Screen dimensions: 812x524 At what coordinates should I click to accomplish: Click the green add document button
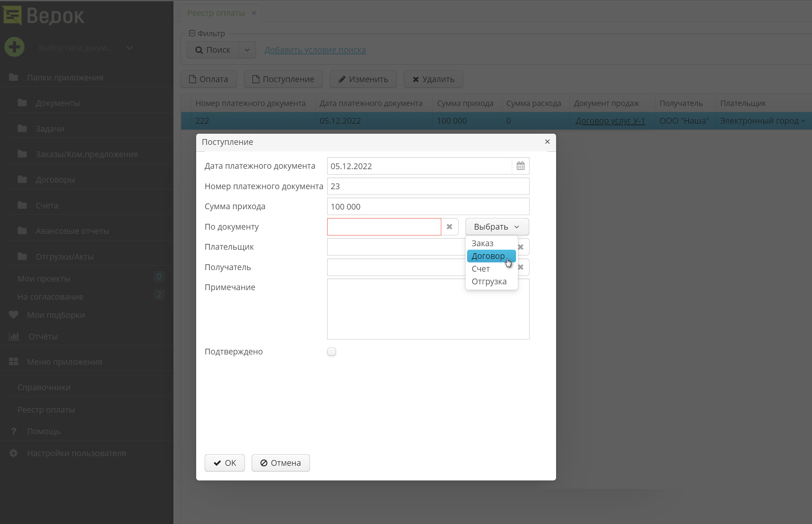[14, 47]
